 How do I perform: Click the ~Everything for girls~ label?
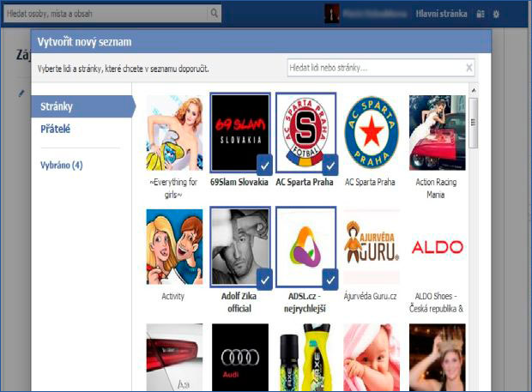click(173, 188)
